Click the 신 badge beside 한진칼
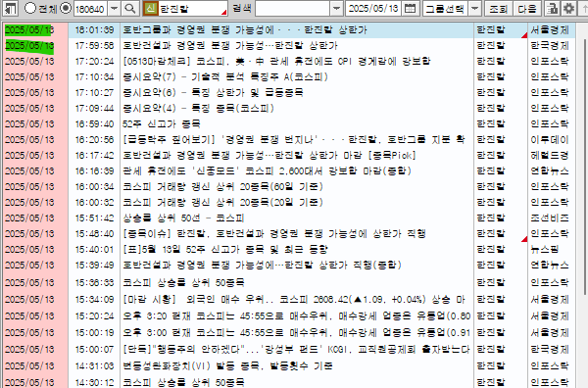Screen dimensions: 588x388 click(150, 8)
